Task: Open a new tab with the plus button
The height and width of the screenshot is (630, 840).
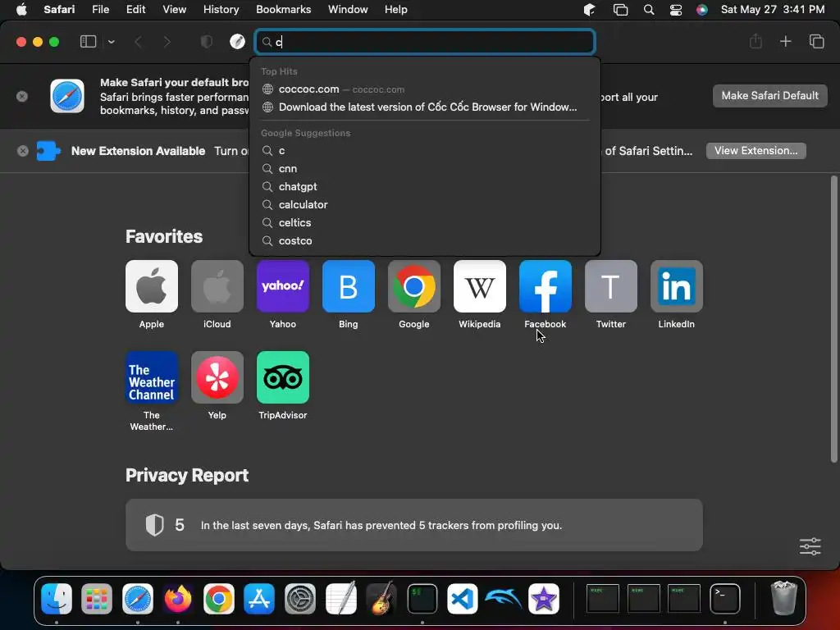Action: [x=785, y=41]
